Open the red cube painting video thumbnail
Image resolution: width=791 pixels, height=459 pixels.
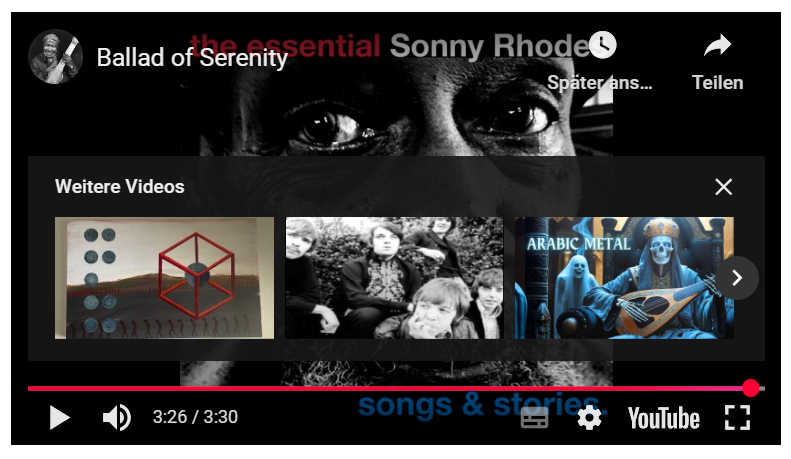164,278
